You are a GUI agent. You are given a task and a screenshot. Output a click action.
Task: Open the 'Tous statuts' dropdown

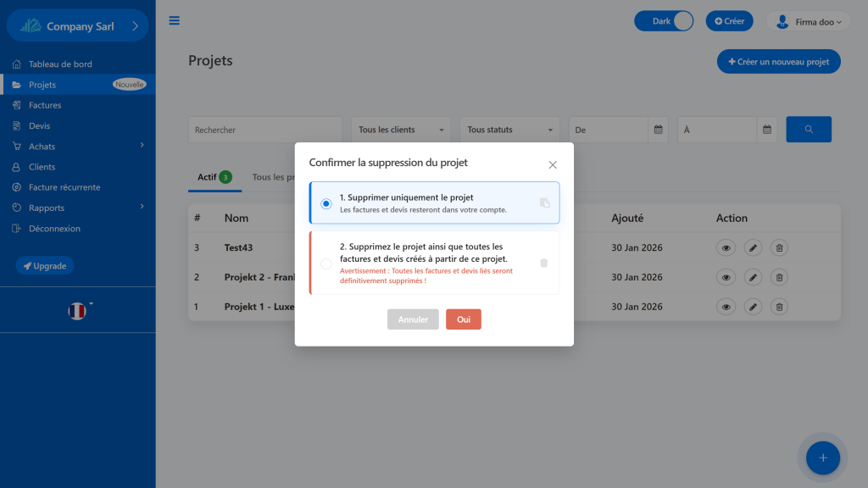(510, 130)
